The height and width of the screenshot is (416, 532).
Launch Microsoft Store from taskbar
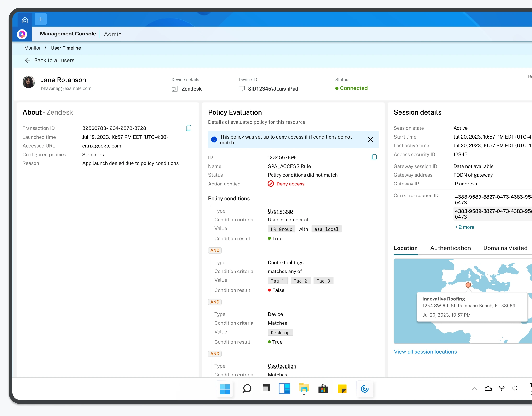point(323,389)
